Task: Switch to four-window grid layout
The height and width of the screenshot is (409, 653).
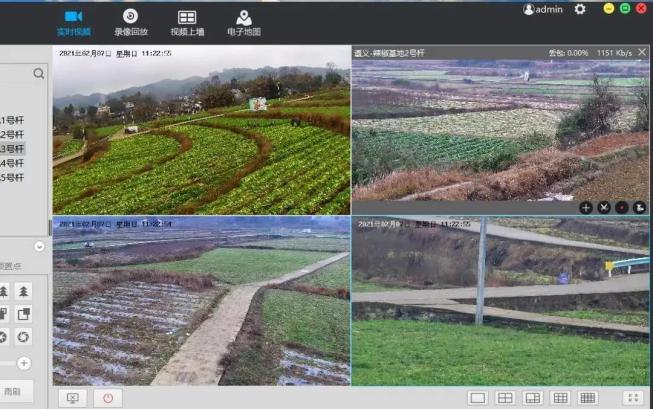Action: [505, 398]
